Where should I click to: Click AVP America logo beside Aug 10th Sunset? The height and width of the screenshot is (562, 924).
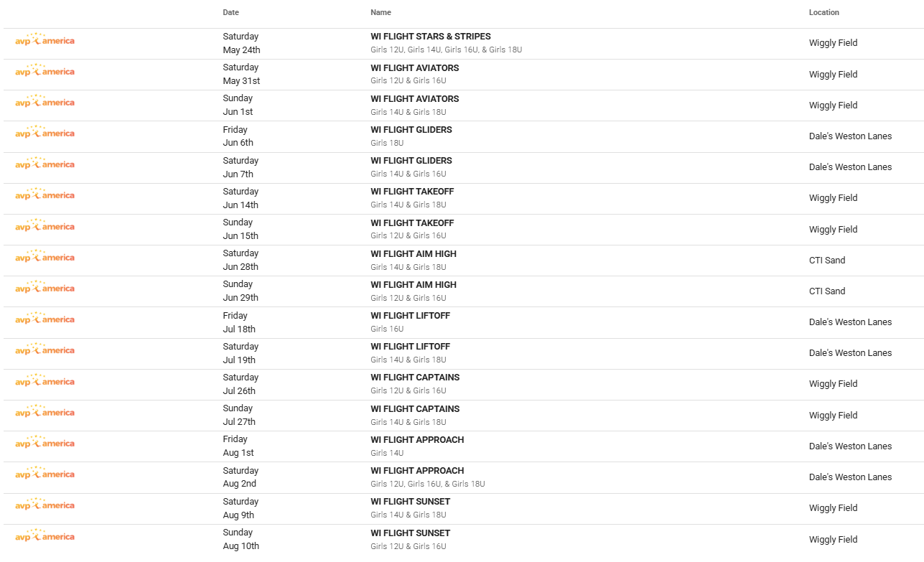click(x=45, y=536)
